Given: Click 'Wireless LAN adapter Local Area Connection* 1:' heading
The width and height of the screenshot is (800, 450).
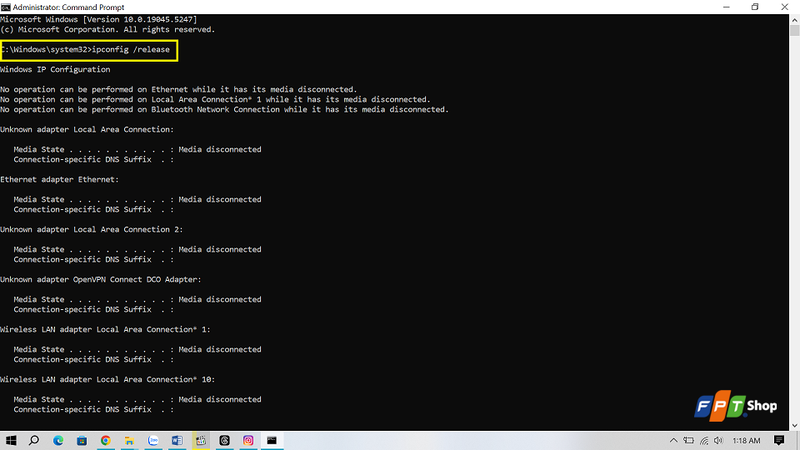Looking at the screenshot, I should pyautogui.click(x=105, y=330).
